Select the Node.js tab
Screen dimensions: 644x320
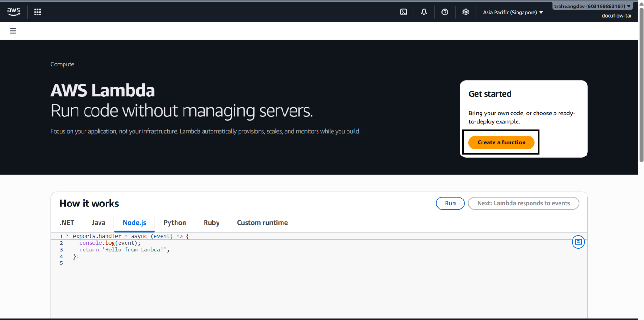[x=134, y=223]
